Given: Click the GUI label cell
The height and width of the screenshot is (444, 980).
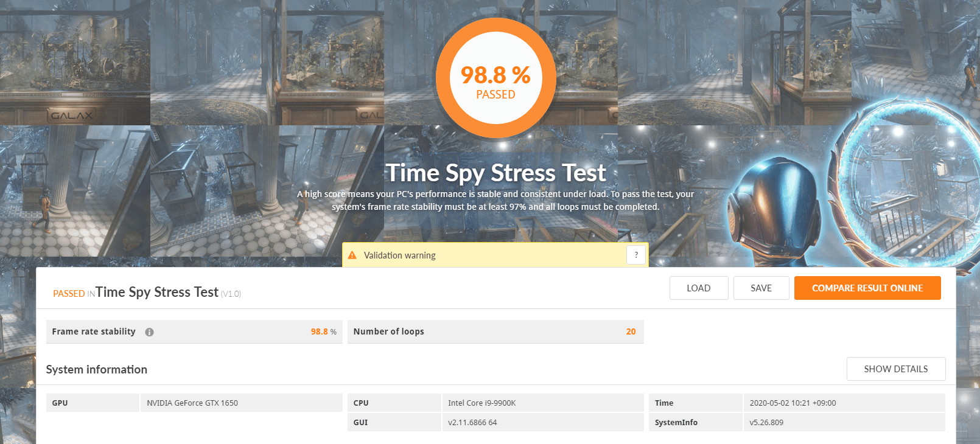Looking at the screenshot, I should pyautogui.click(x=394, y=422).
